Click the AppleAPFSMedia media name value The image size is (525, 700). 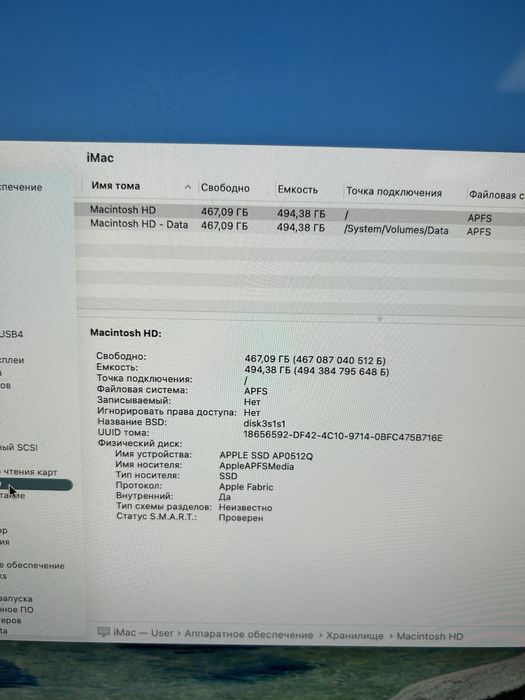256,466
